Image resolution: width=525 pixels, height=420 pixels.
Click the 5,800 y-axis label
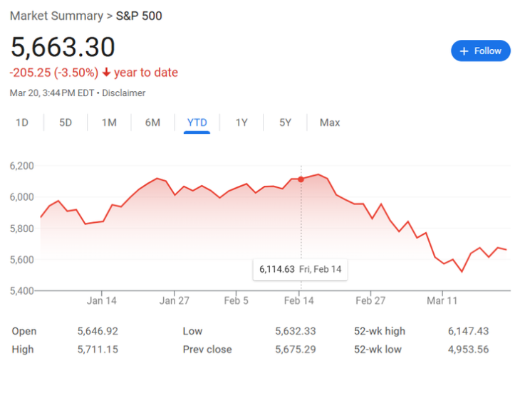pos(22,229)
